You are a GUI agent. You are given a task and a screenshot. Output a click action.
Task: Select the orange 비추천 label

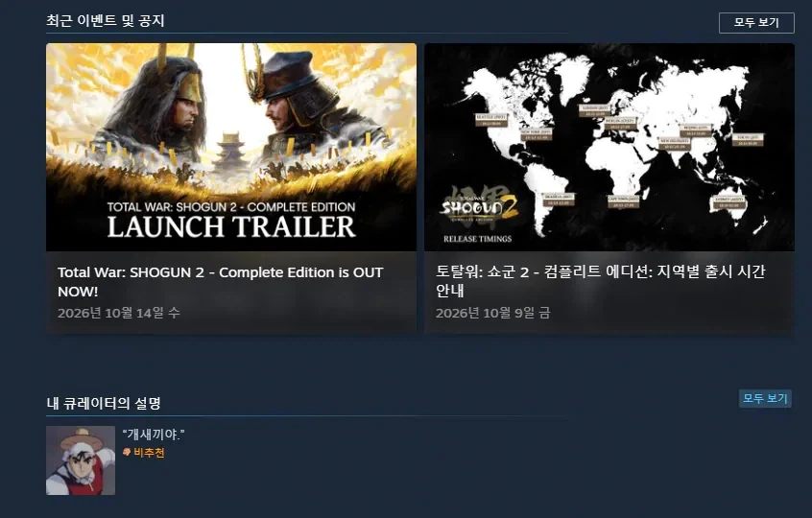[149, 452]
